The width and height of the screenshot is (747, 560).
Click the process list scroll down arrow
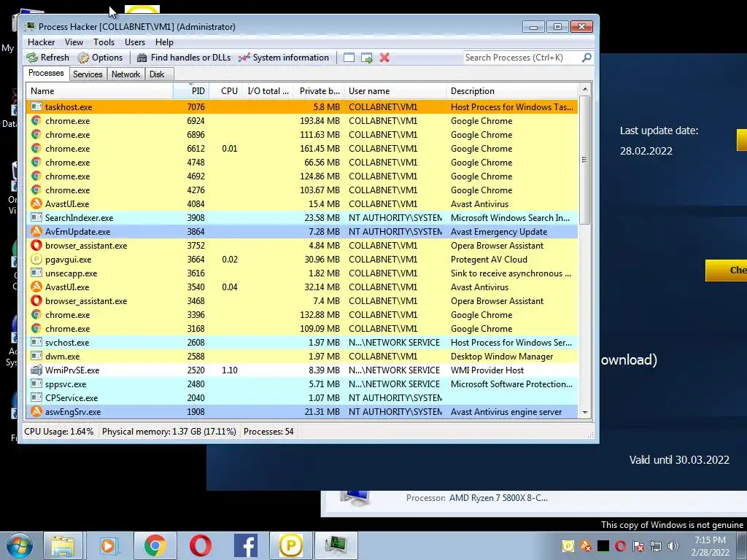pos(585,413)
